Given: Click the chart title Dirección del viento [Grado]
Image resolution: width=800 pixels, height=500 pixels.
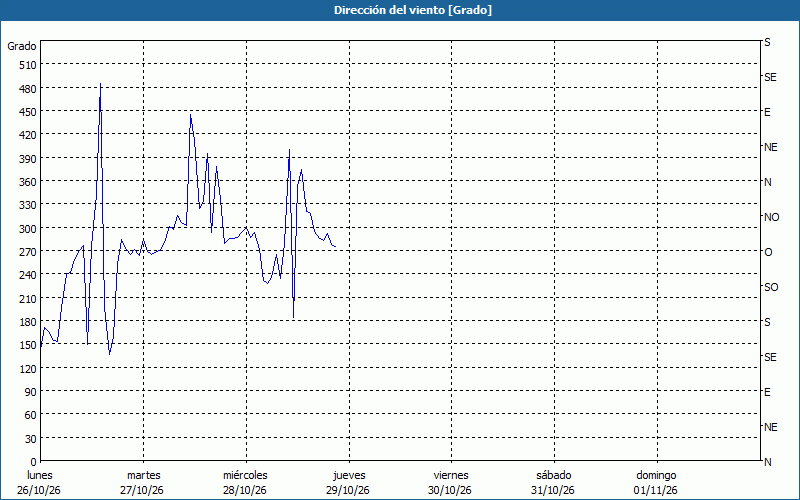Looking at the screenshot, I should pos(413,10).
